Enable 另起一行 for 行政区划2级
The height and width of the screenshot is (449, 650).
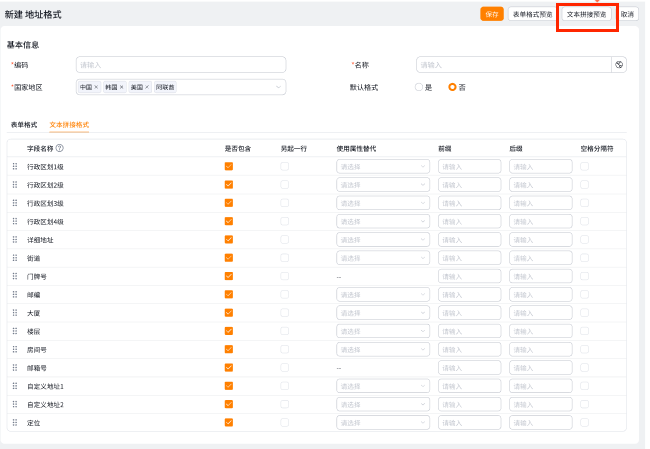(x=285, y=185)
